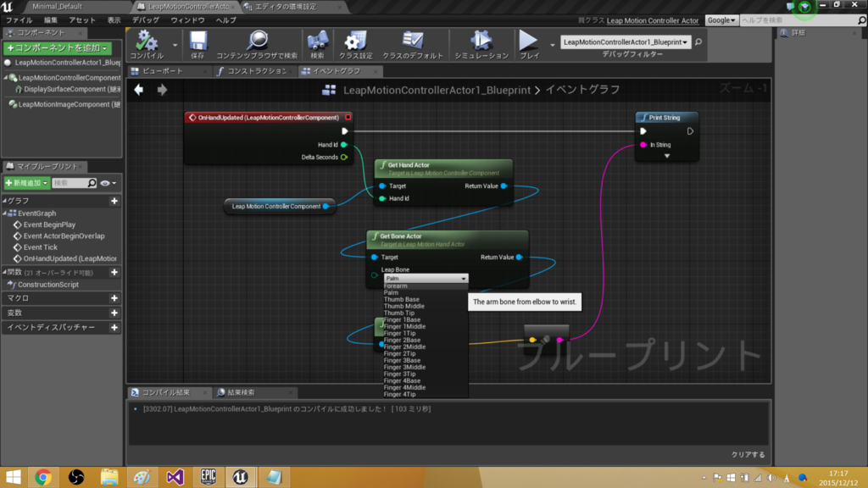Viewport: 868px width, 488px height.
Task: Click the green Add Component button
Action: tap(58, 48)
